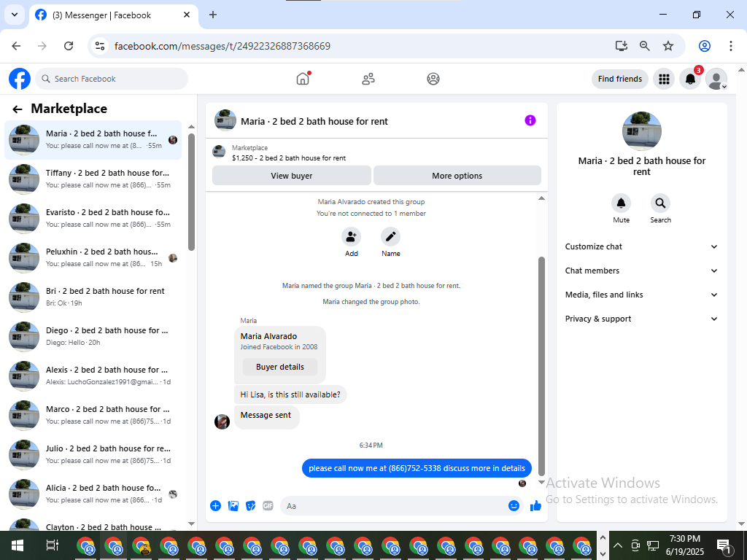Viewport: 747px width, 560px height.
Task: Click the Add people icon
Action: click(x=351, y=237)
